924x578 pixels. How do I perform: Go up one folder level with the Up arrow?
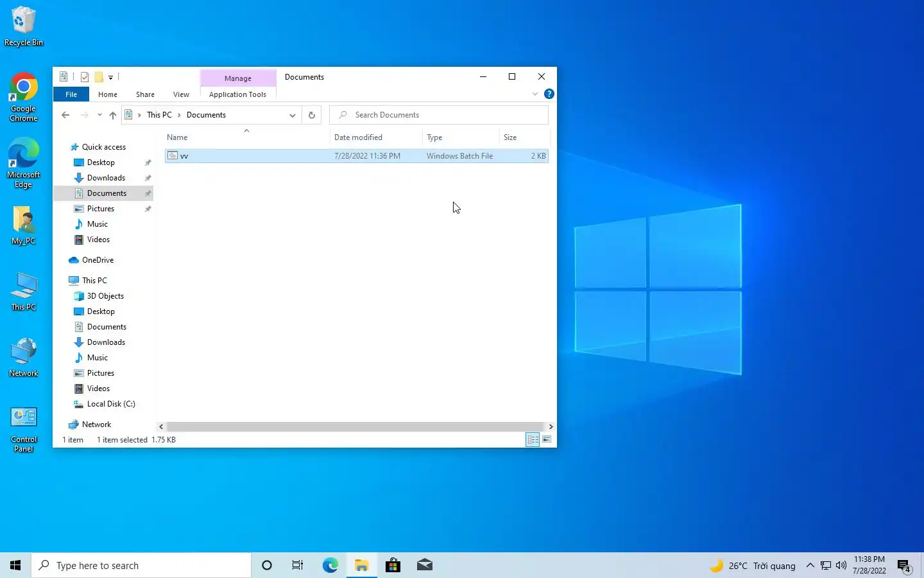113,115
